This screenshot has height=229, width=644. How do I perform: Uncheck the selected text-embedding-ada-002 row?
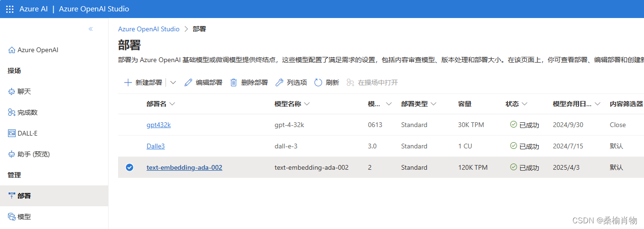(129, 167)
